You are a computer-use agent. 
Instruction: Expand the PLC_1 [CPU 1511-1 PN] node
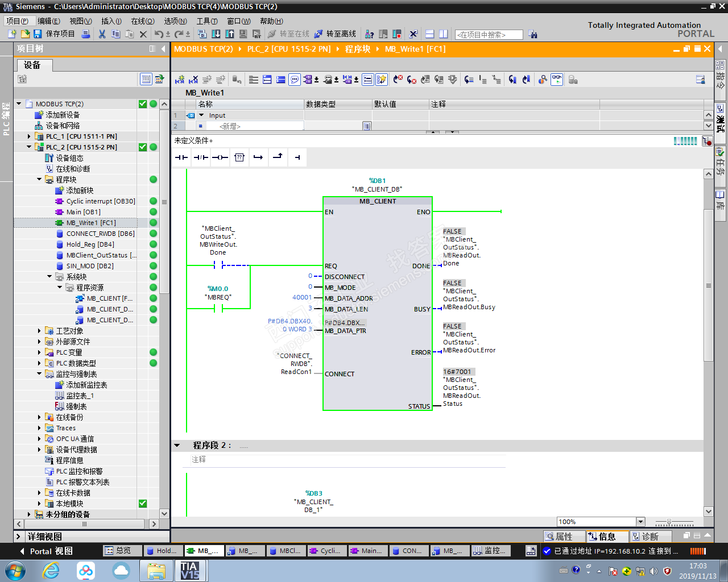[29, 136]
